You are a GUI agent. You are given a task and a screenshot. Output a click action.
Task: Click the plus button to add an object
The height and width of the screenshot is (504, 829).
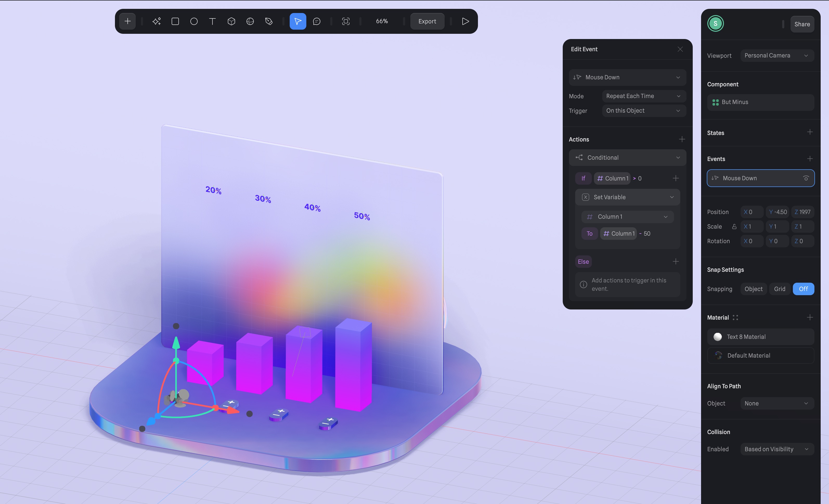[x=127, y=21]
